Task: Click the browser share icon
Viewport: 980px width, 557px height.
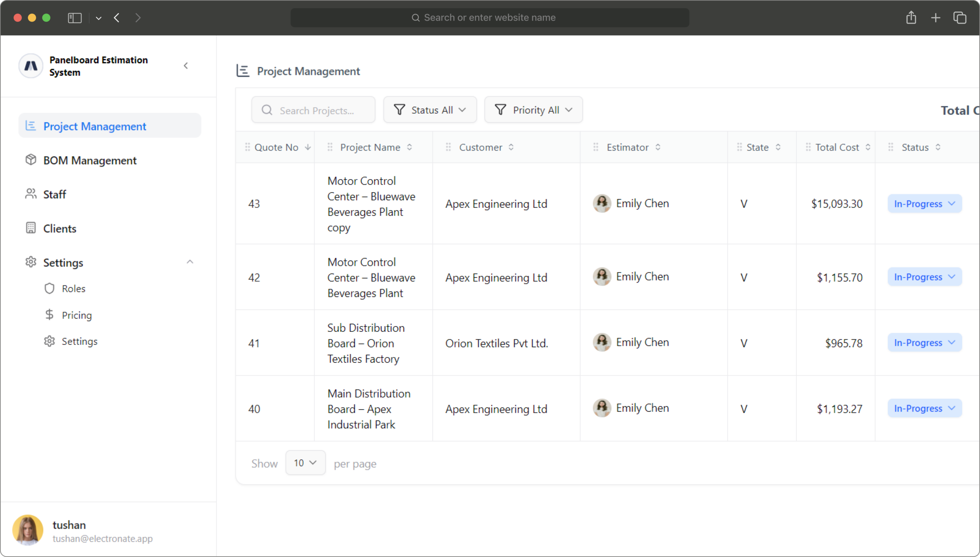Action: (x=911, y=18)
